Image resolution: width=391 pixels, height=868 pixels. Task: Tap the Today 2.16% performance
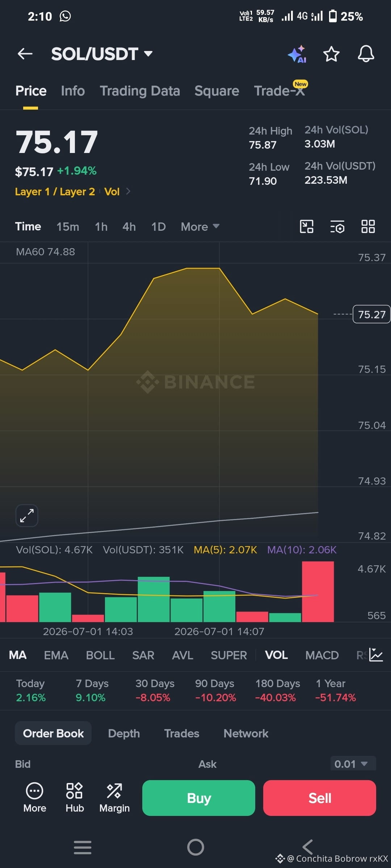[x=31, y=690]
